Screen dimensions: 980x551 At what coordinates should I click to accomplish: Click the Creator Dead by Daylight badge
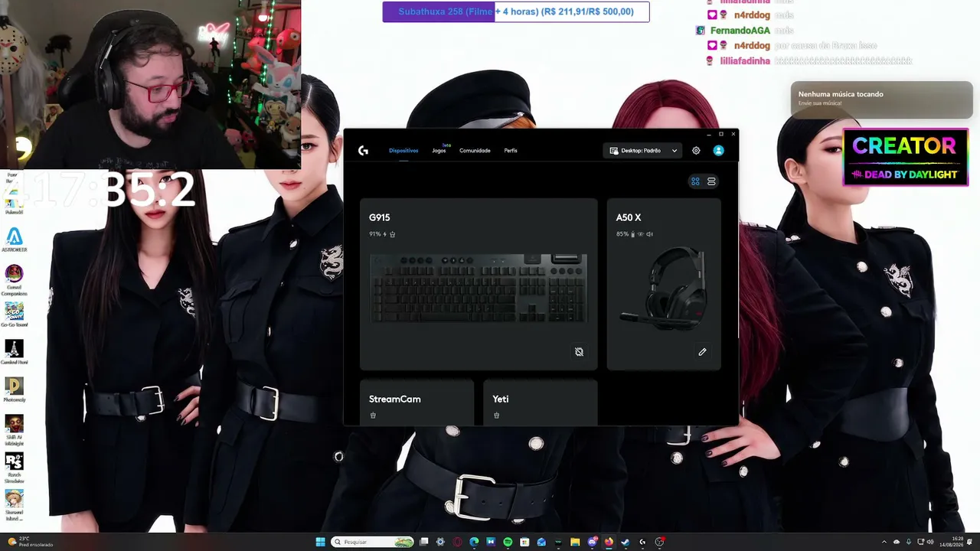point(906,157)
